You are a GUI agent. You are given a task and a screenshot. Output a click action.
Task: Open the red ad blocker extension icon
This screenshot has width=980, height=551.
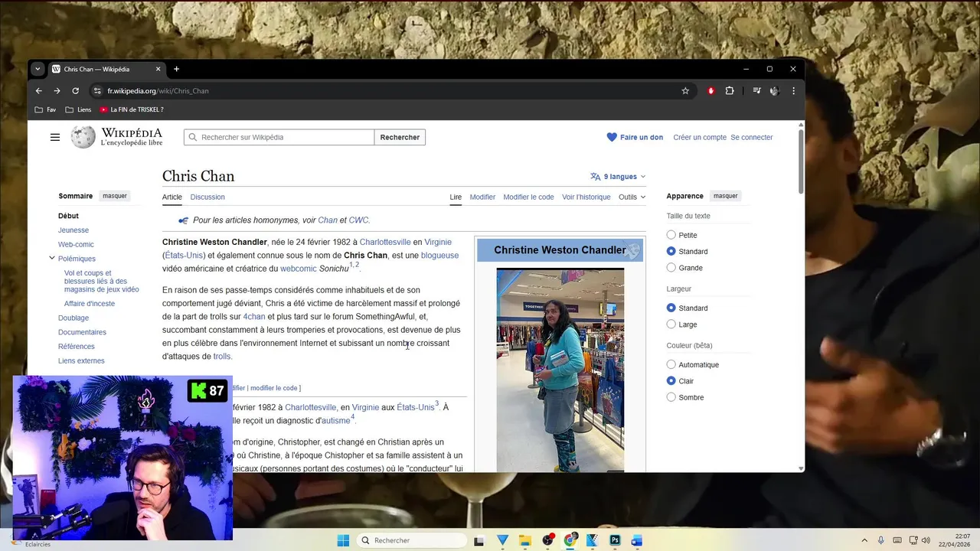coord(711,90)
